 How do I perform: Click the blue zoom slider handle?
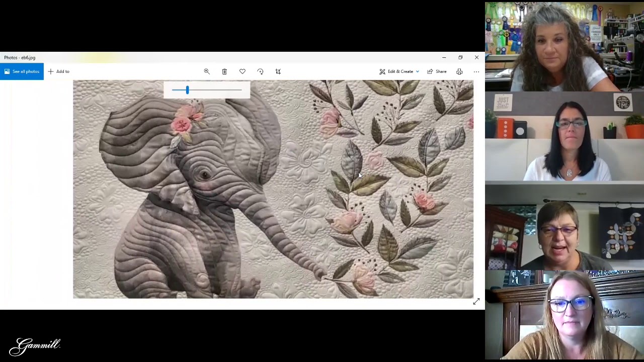click(187, 90)
